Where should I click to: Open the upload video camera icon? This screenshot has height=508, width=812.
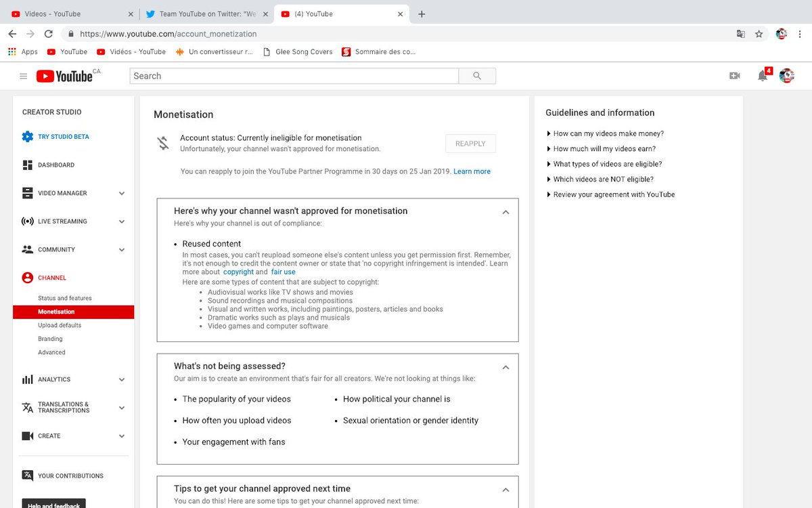click(x=735, y=76)
